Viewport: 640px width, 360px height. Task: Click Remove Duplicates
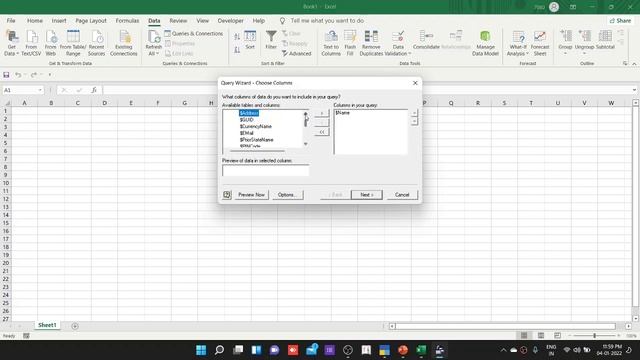point(371,43)
